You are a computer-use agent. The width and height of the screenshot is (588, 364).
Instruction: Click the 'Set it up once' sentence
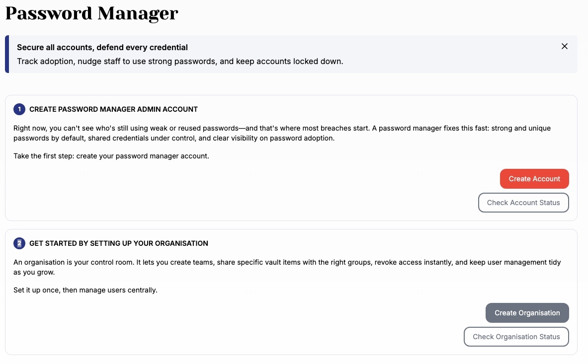coord(85,290)
